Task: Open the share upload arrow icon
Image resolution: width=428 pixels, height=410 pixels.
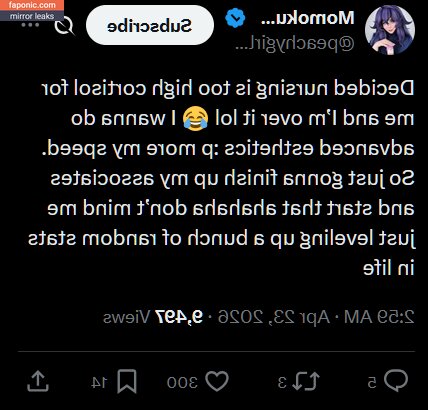Action: coord(38,381)
